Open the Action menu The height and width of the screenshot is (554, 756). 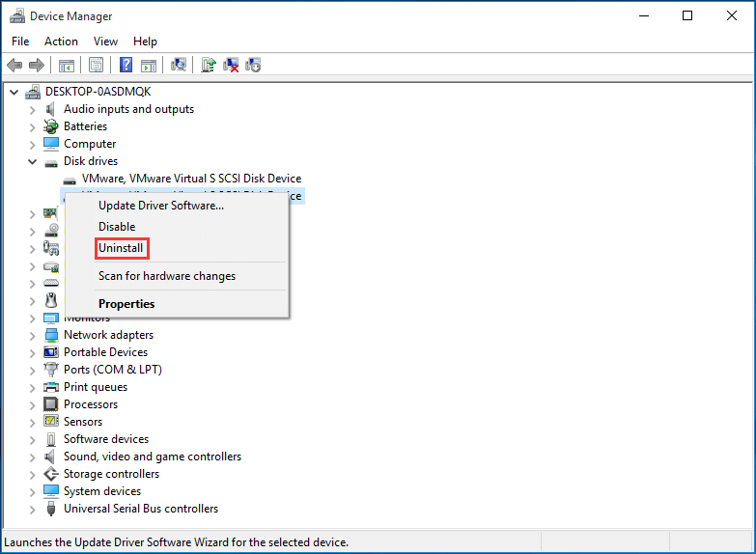(61, 42)
